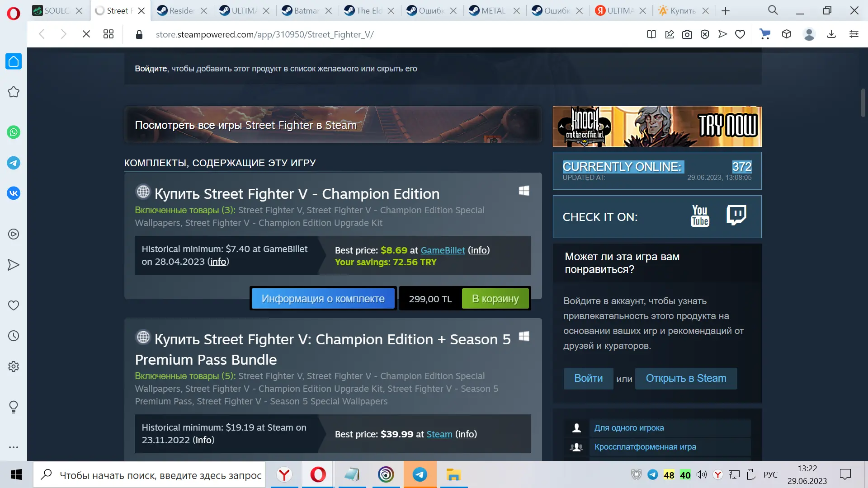The image size is (868, 488).
Task: Search open tabs magnifier icon
Action: pos(773,10)
